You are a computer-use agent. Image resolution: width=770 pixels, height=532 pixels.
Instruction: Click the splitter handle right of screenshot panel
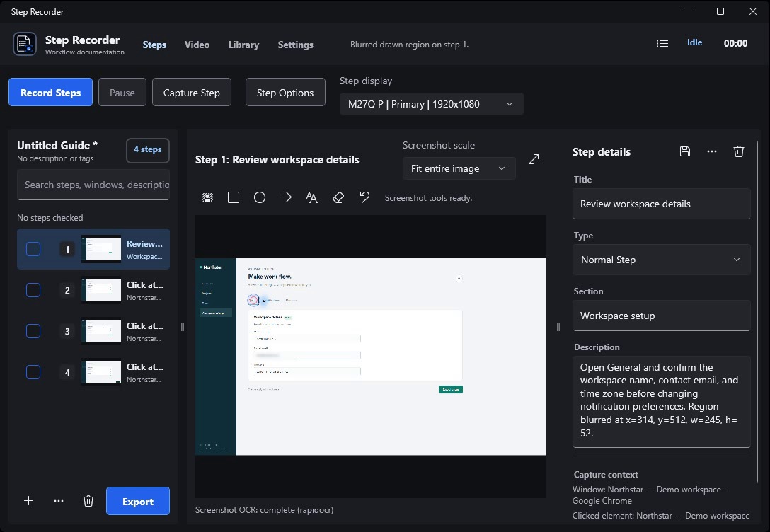(558, 326)
